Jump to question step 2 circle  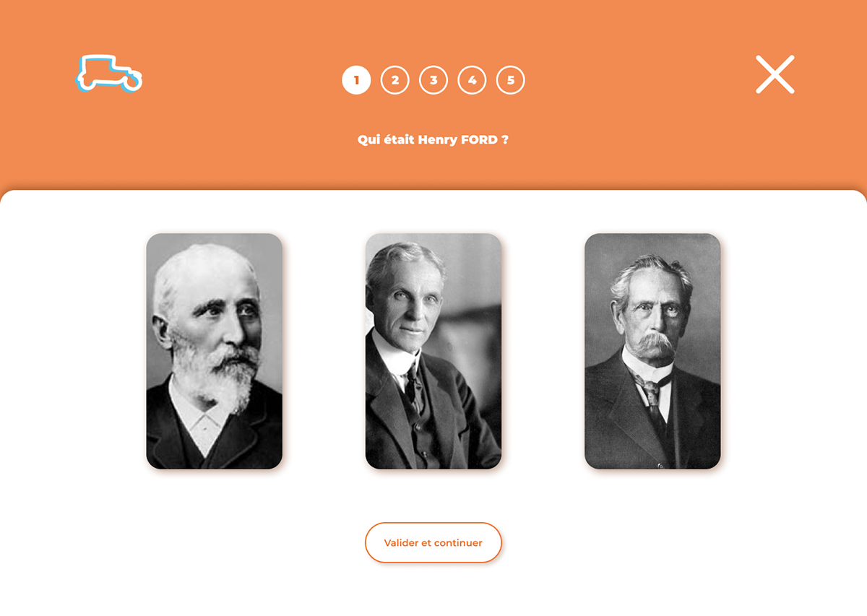[x=395, y=80]
